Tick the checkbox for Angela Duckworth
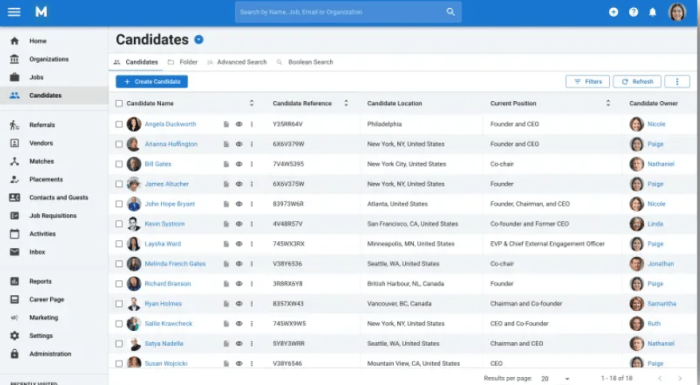 point(119,124)
